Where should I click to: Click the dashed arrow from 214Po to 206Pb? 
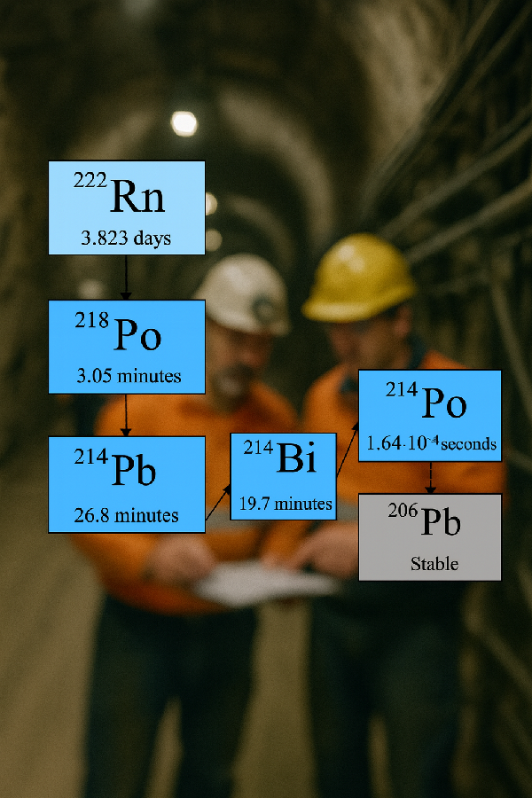431,478
